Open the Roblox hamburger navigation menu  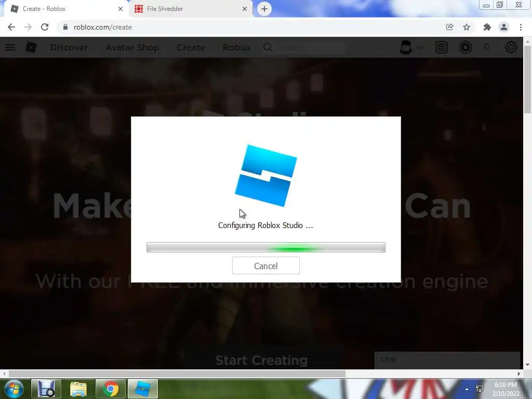[10, 47]
